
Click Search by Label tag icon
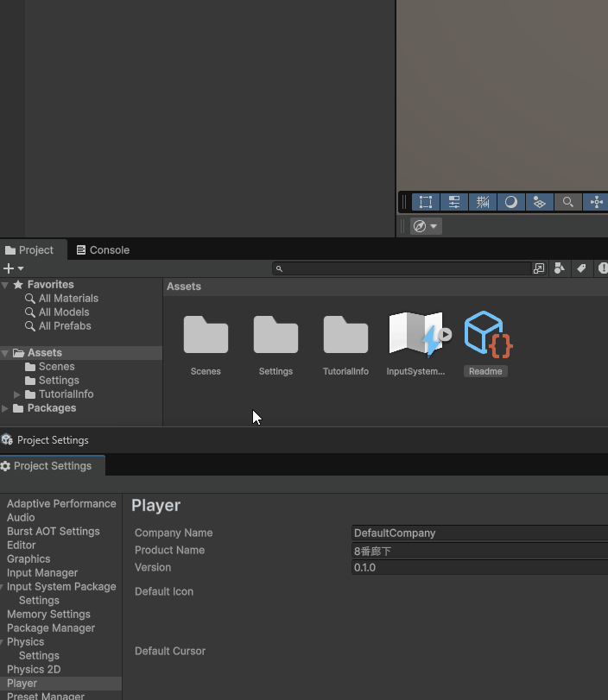click(x=581, y=268)
